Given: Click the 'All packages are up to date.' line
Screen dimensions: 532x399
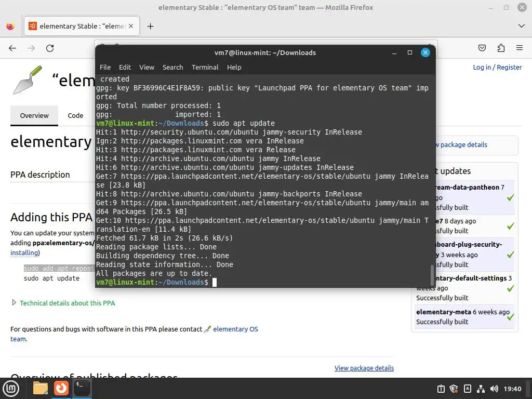Looking at the screenshot, I should pos(154,273).
